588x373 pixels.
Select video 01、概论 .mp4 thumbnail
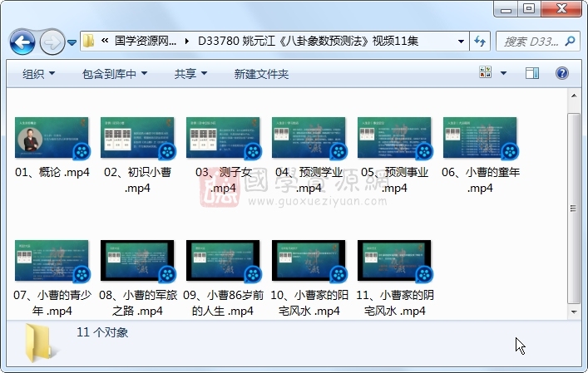click(52, 137)
